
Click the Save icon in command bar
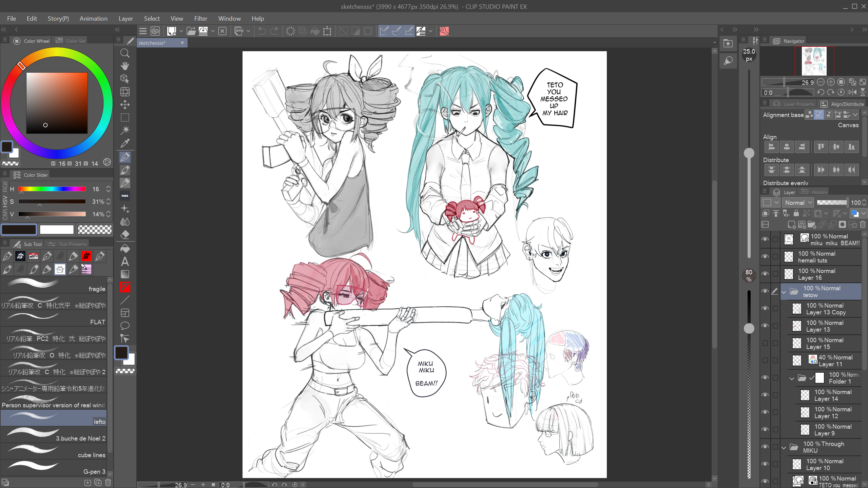click(x=203, y=31)
